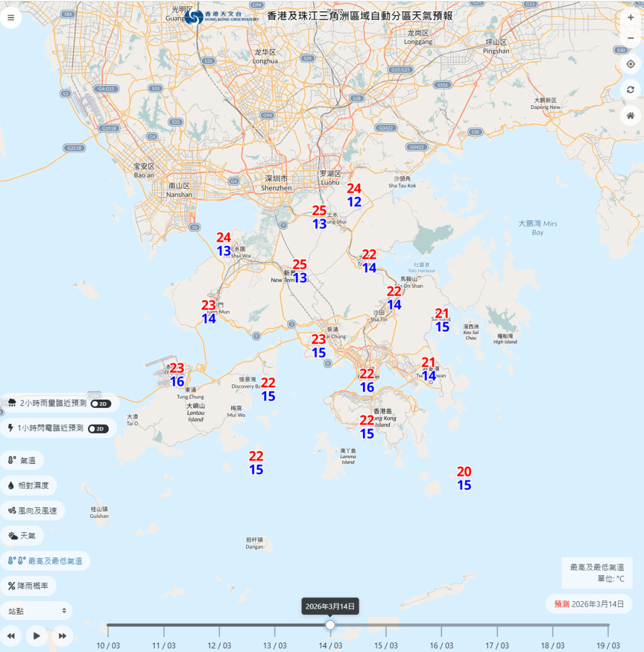
Task: Click the fast-forward playback button
Action: 62,636
